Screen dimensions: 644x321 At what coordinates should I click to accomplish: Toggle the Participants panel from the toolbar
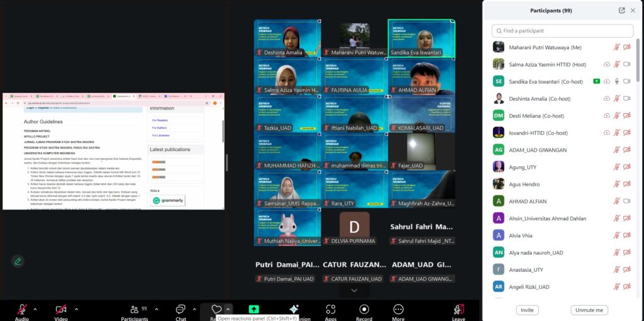(x=134, y=309)
